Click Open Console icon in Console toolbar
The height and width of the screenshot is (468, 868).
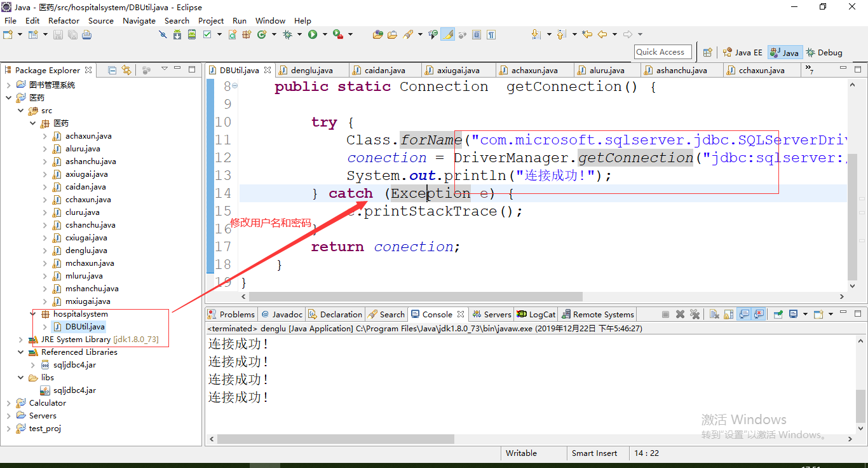tap(818, 314)
